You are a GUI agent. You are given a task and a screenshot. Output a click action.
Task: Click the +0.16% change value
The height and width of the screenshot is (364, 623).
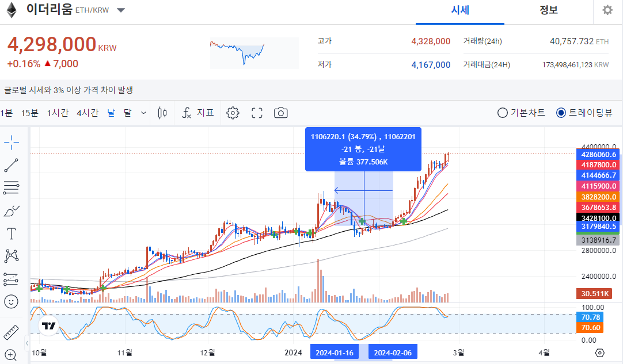(x=24, y=64)
